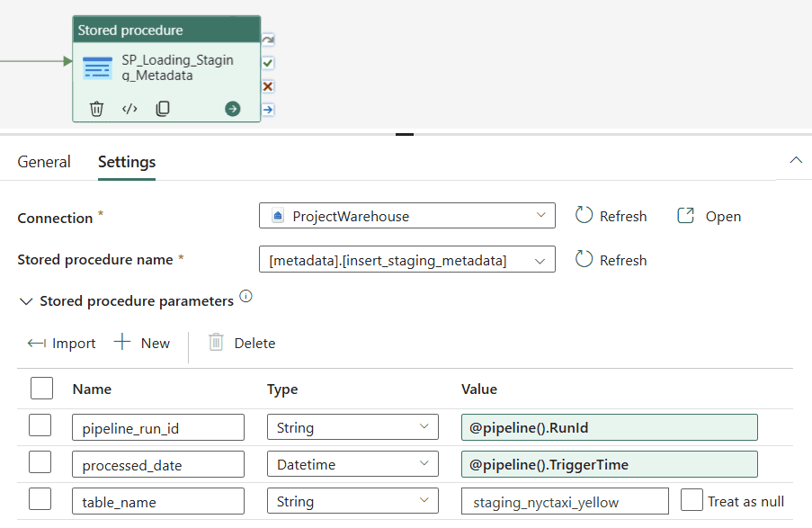Image resolution: width=812 pixels, height=528 pixels.
Task: Click the refresh icon beside Connection
Action: click(x=584, y=215)
